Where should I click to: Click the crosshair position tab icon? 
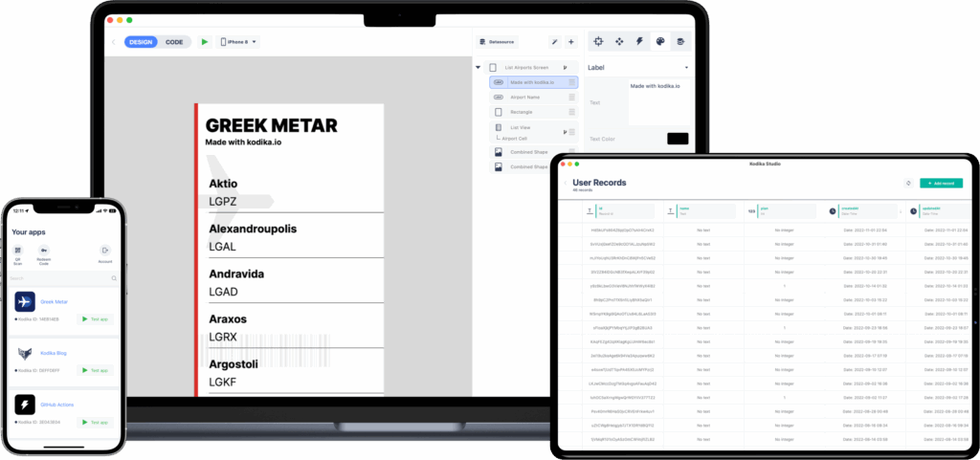click(598, 41)
